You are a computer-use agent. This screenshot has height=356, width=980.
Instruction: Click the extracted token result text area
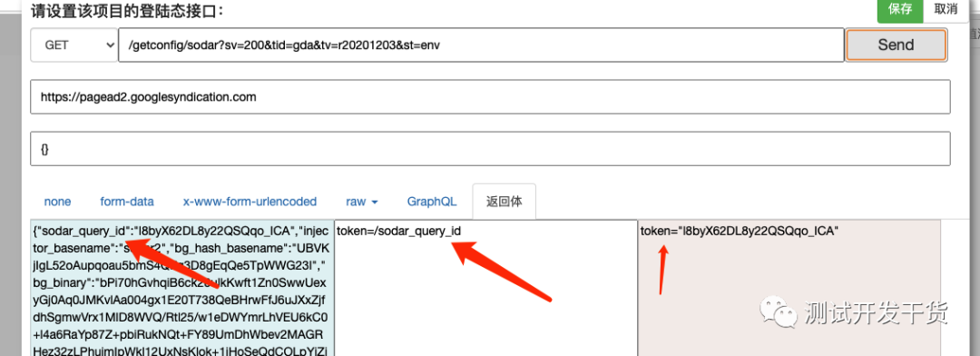click(x=789, y=288)
